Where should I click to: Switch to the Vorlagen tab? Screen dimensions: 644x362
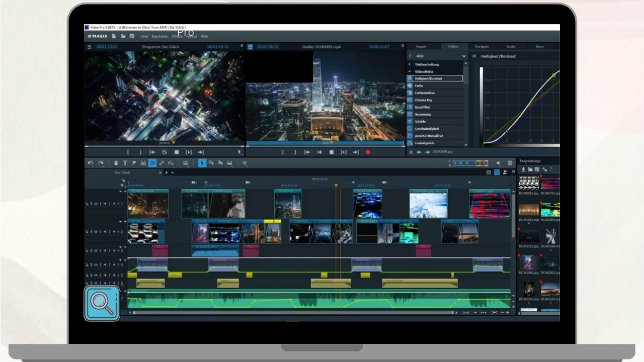point(481,47)
